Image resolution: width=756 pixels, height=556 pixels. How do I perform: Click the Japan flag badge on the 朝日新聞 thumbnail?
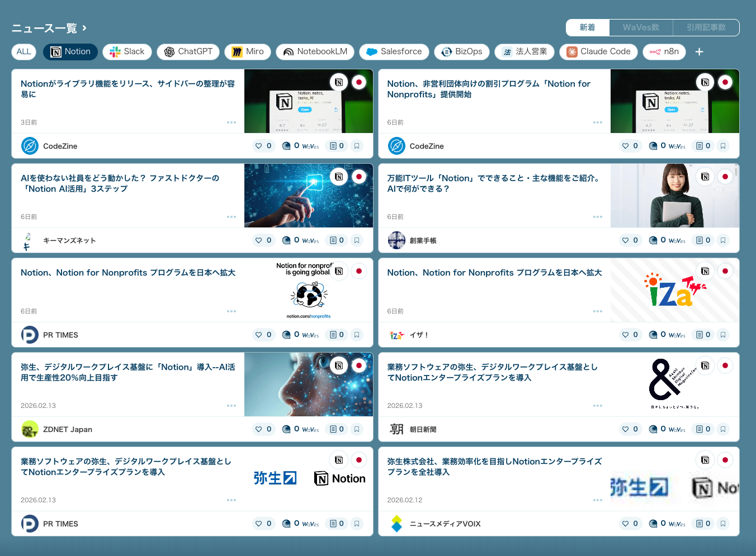(x=725, y=365)
